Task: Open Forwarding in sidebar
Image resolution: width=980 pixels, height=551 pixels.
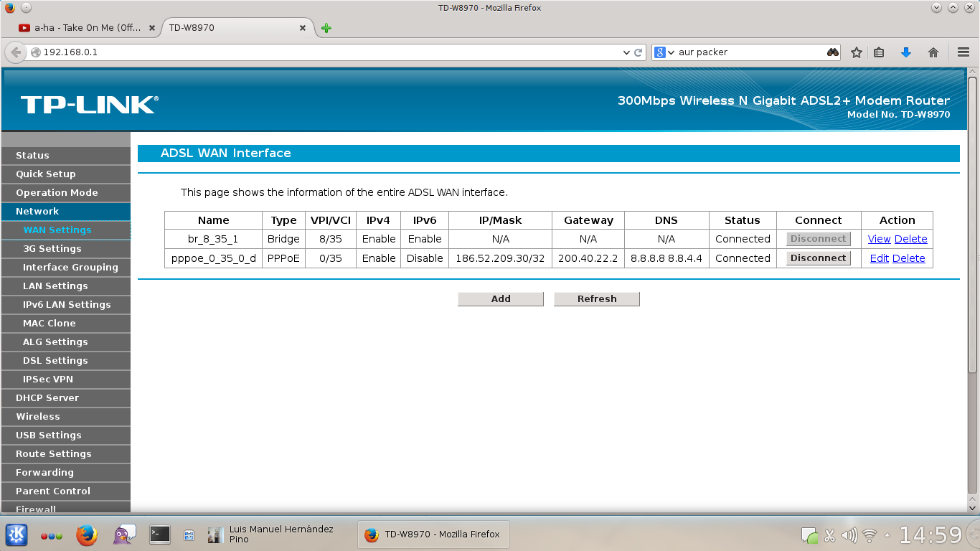Action: tap(66, 472)
